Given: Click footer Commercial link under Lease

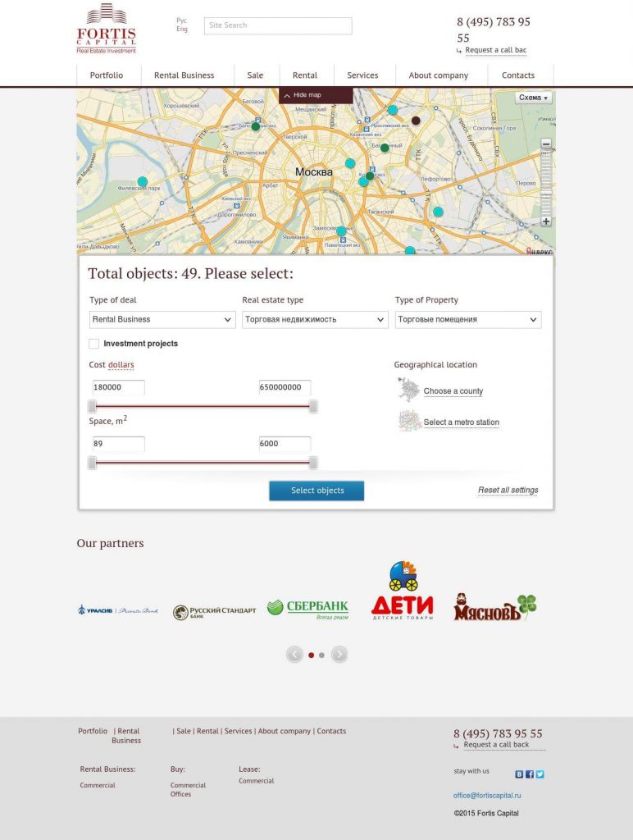Looking at the screenshot, I should (x=257, y=781).
